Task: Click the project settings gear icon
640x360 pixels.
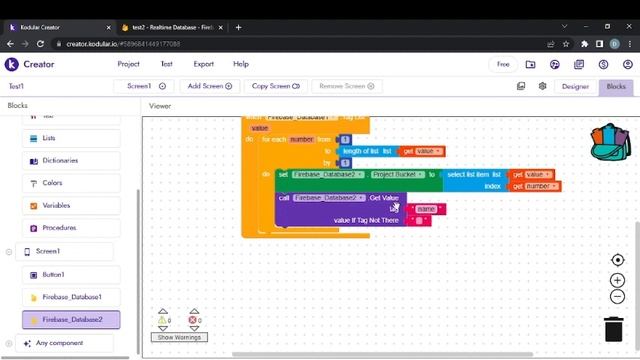Action: pos(542,86)
